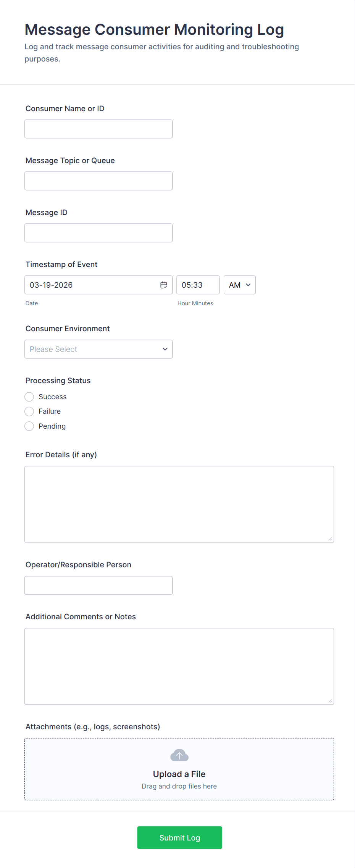This screenshot has width=355, height=868.
Task: Mark processing status as Pending
Action: point(29,426)
